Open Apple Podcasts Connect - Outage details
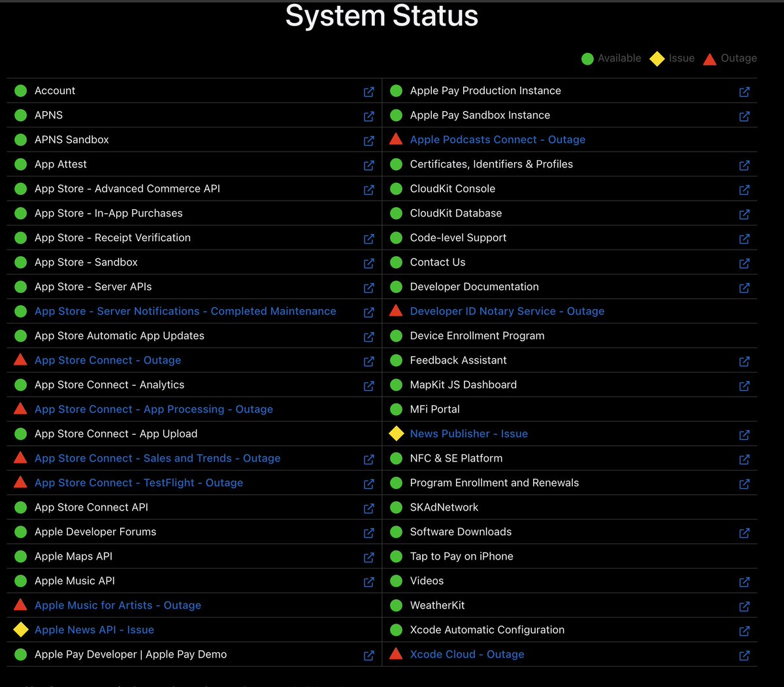 tap(498, 139)
